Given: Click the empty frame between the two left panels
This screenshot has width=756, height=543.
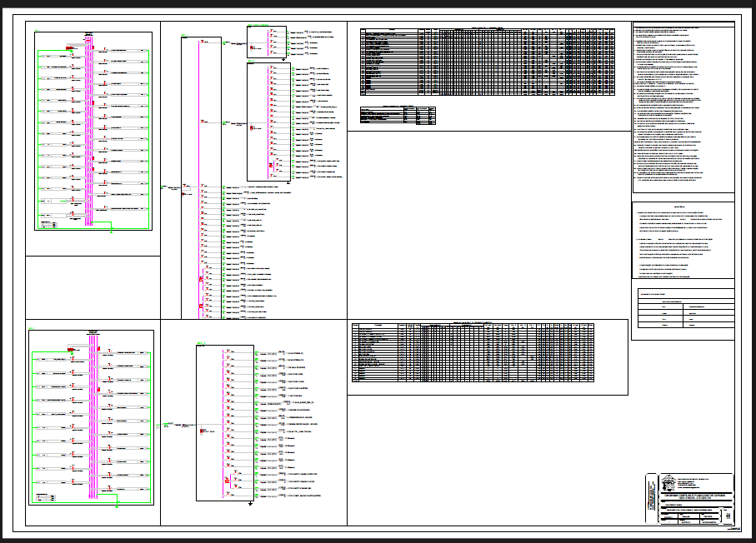Looking at the screenshot, I should tap(93, 286).
